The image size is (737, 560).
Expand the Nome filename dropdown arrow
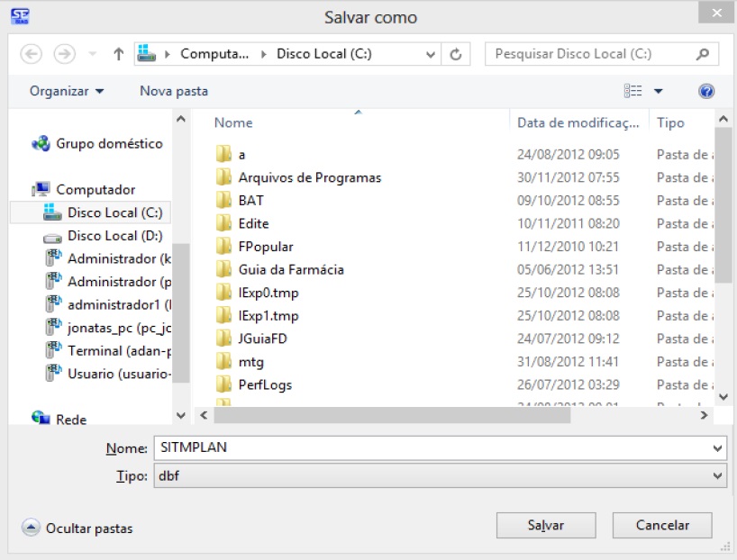coord(717,448)
